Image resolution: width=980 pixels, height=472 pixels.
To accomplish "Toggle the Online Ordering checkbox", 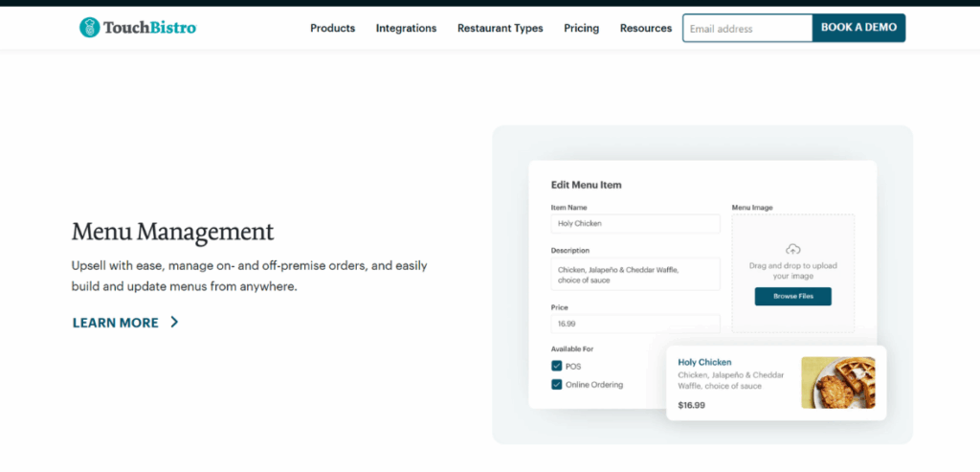I will pos(557,385).
